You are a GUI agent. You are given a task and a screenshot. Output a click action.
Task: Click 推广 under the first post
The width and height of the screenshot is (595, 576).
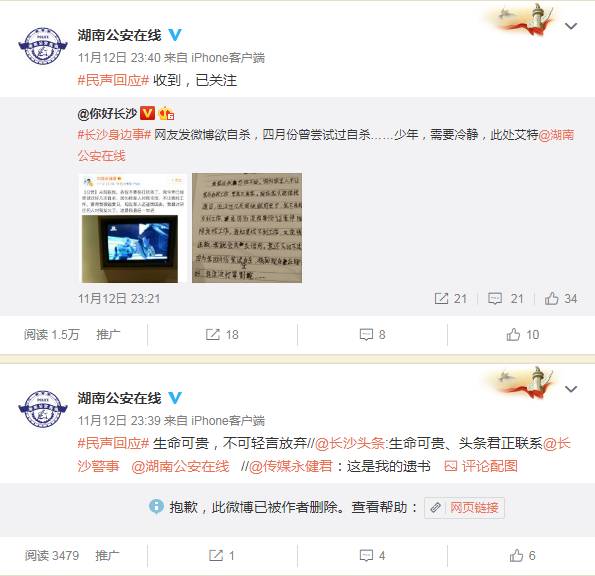click(x=108, y=335)
